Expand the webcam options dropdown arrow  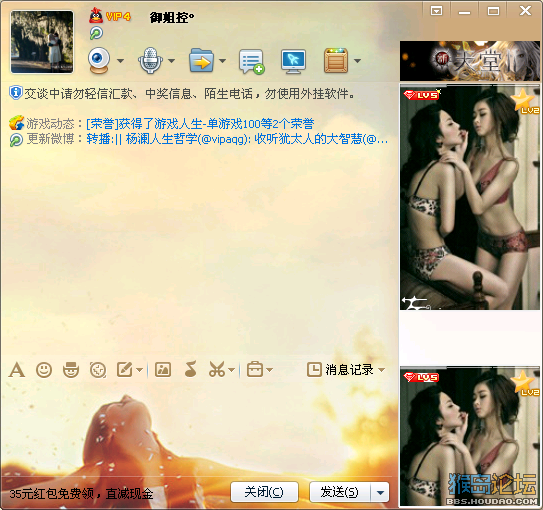(120, 61)
